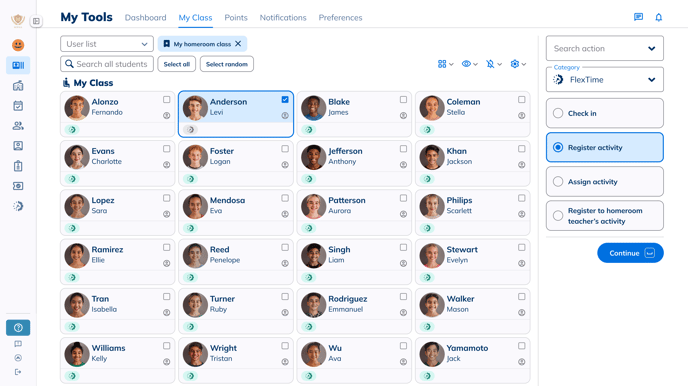Uncheck Anderson Levi's checkbox

click(x=285, y=100)
